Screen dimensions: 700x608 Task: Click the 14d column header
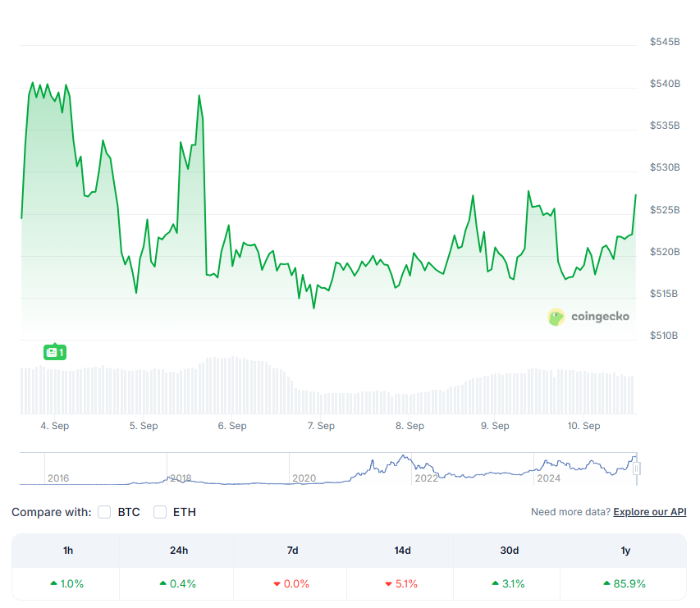402,551
